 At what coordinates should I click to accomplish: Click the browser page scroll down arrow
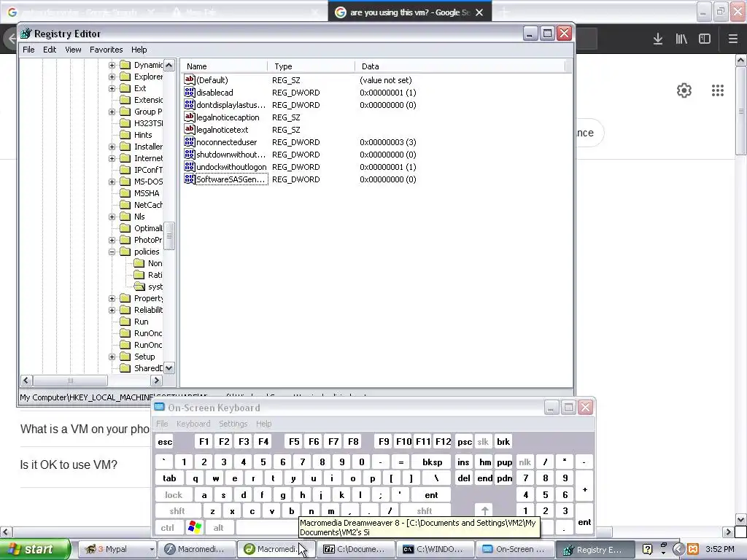click(x=741, y=519)
